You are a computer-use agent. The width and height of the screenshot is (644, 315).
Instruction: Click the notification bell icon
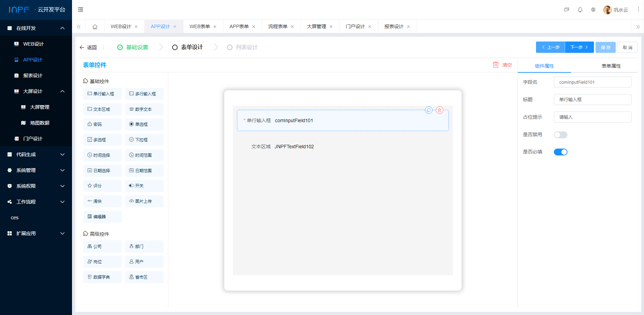point(580,10)
